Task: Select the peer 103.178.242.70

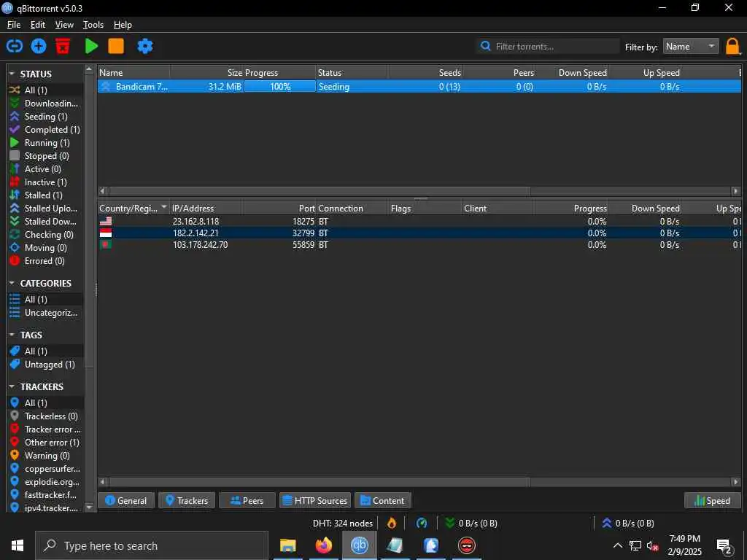Action: point(419,245)
